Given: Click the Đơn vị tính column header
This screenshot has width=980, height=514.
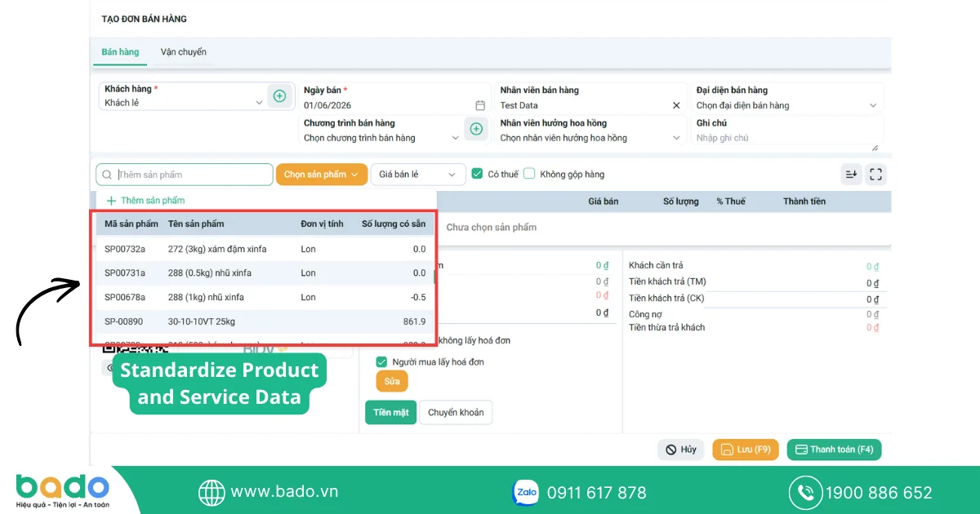Looking at the screenshot, I should (x=322, y=224).
